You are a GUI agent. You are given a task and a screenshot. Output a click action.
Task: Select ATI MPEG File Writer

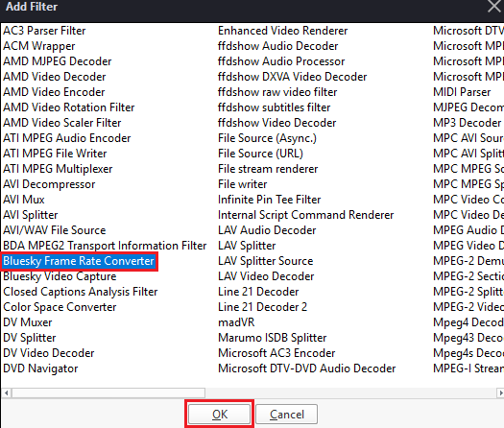click(55, 154)
